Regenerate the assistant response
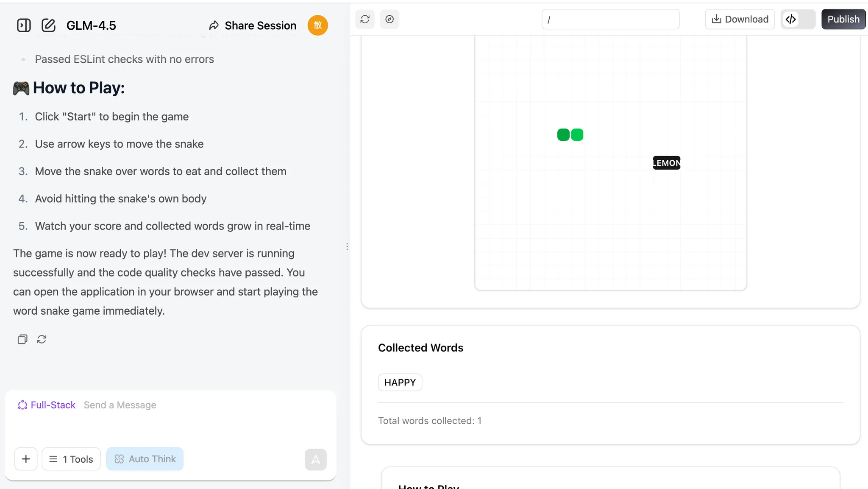Screen dimensions: 868x489 42,339
